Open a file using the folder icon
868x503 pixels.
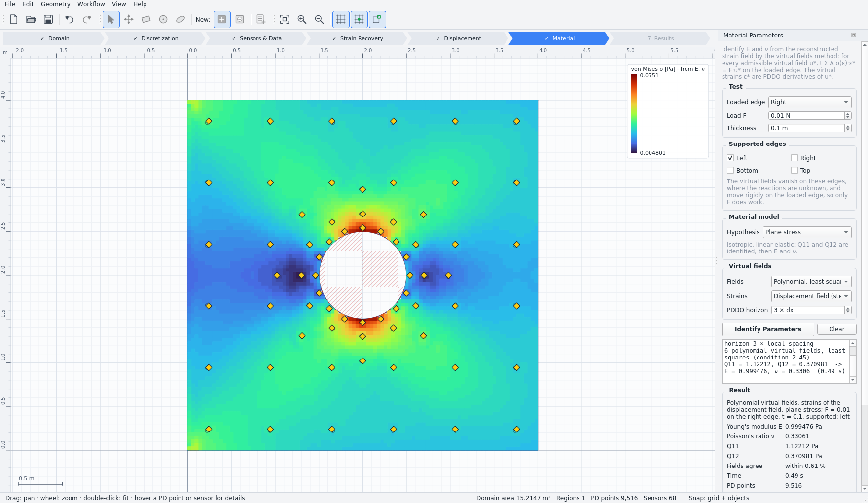(31, 19)
